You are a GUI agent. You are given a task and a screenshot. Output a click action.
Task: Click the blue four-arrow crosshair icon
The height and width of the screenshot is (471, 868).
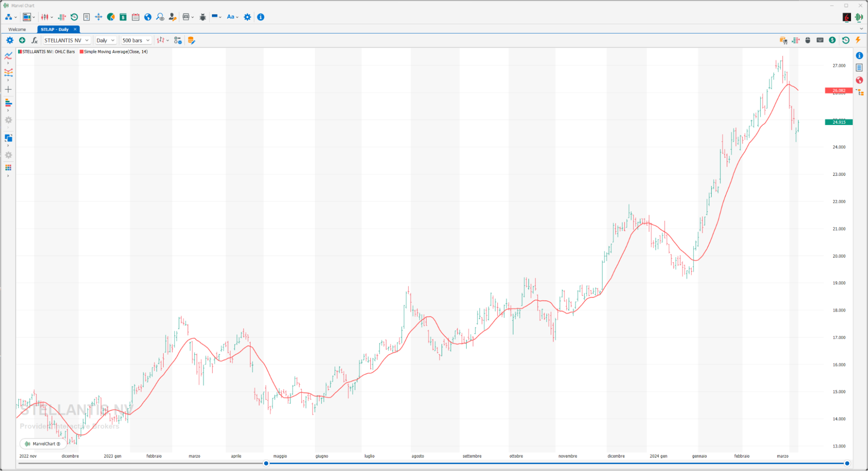point(99,17)
